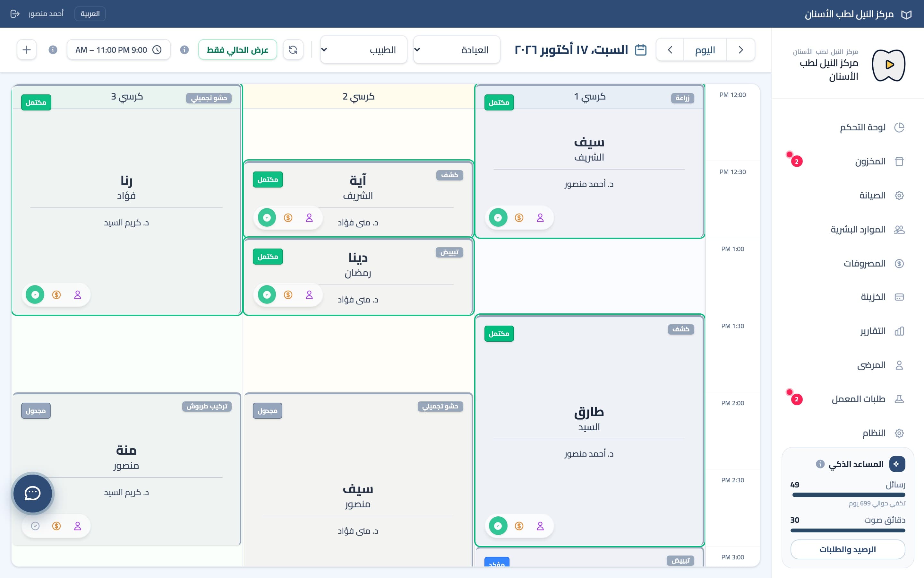
Task: Click grey check icon on منة منصور card
Action: 35,526
